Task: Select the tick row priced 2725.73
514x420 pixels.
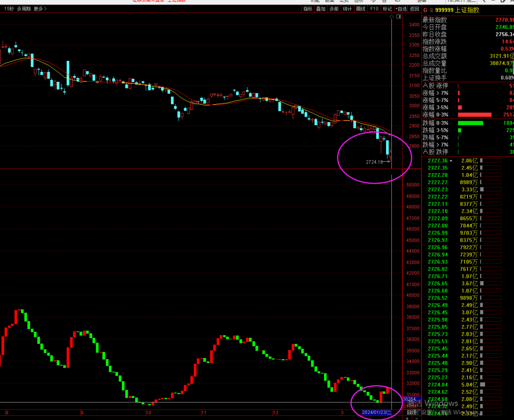Action: click(x=468, y=334)
